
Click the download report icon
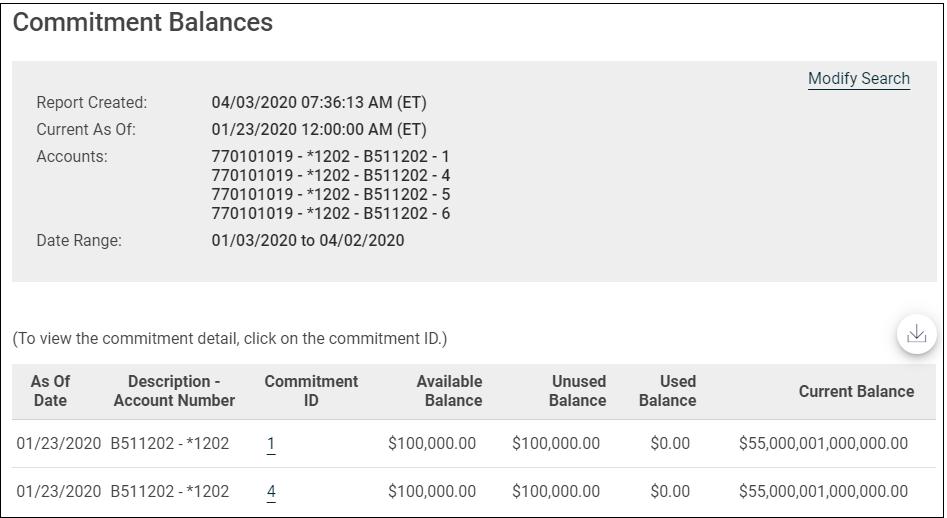tap(916, 335)
